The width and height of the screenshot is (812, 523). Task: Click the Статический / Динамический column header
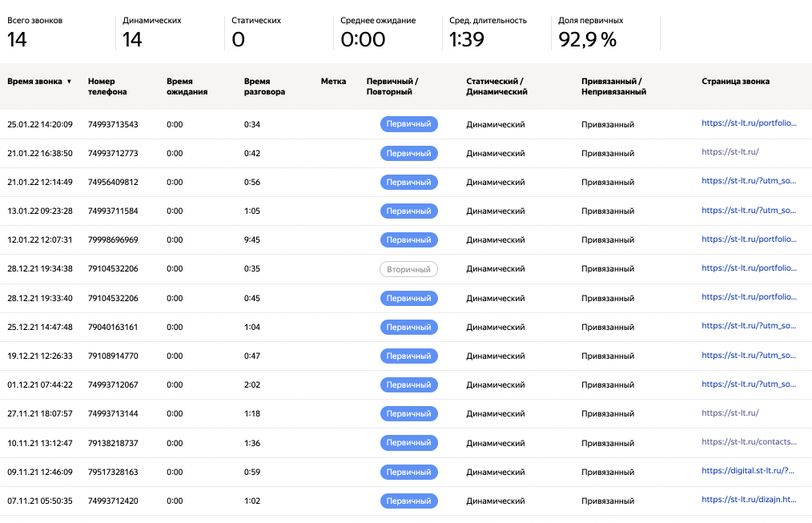pos(496,86)
